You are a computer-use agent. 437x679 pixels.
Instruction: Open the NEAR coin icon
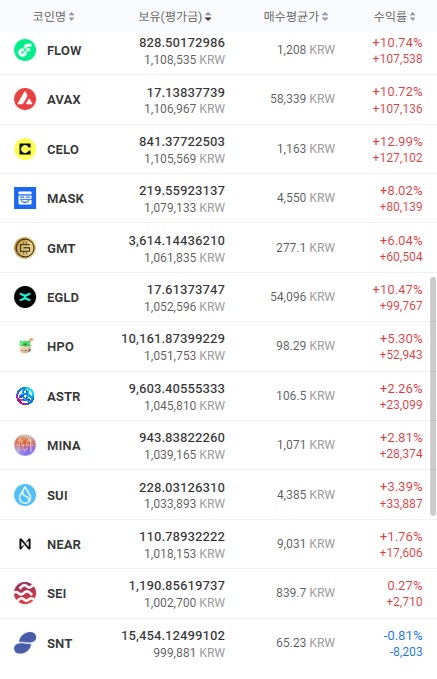tap(25, 544)
